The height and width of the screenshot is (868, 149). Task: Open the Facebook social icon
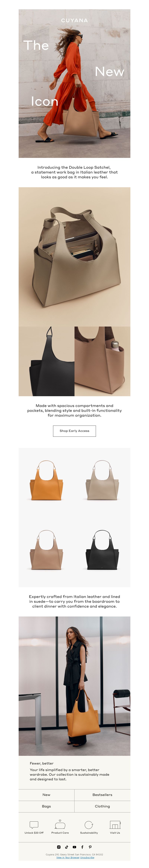(x=82, y=847)
